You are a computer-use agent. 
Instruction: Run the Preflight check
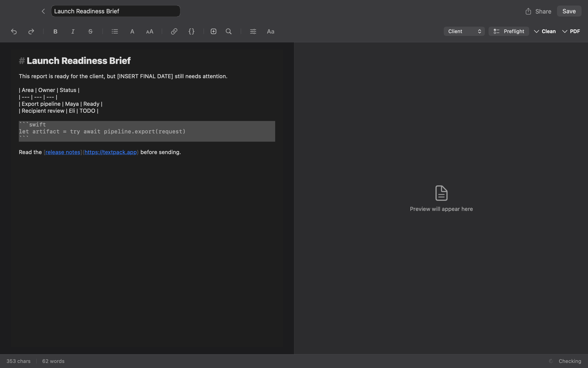click(509, 31)
